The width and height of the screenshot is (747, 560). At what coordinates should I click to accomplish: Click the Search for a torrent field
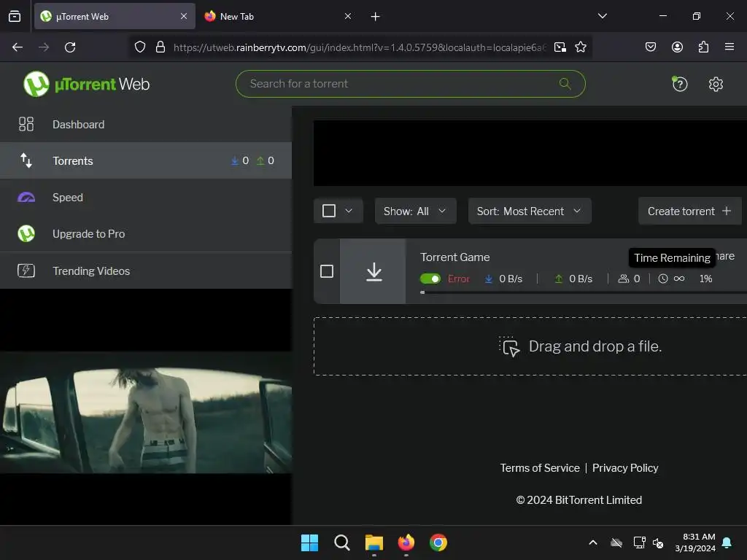[410, 84]
